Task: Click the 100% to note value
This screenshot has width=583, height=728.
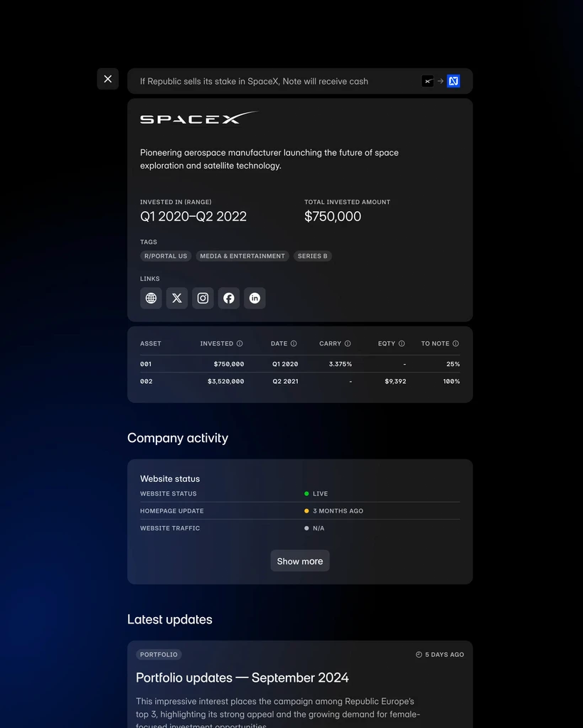Action: 451,381
